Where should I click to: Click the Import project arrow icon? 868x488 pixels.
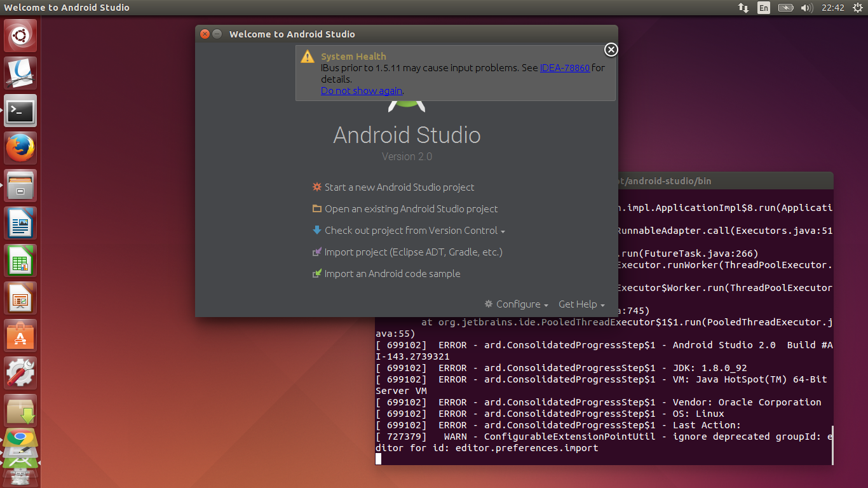click(317, 252)
